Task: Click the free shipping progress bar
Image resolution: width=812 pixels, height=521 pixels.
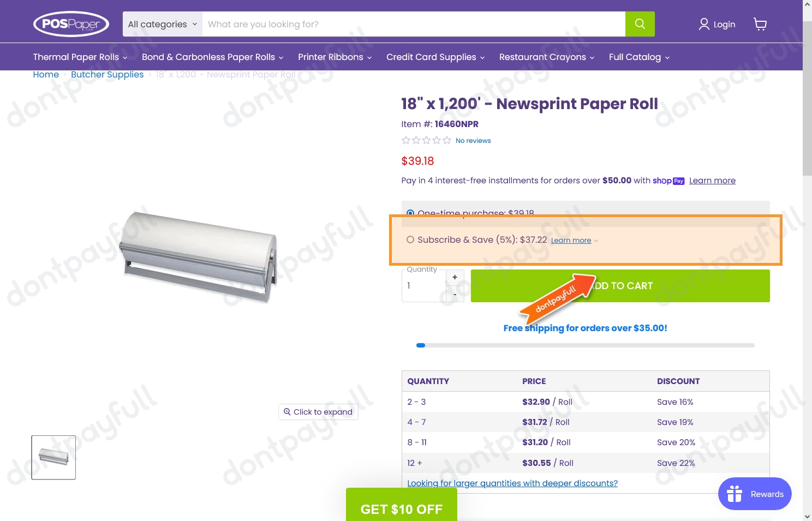Action: click(586, 345)
